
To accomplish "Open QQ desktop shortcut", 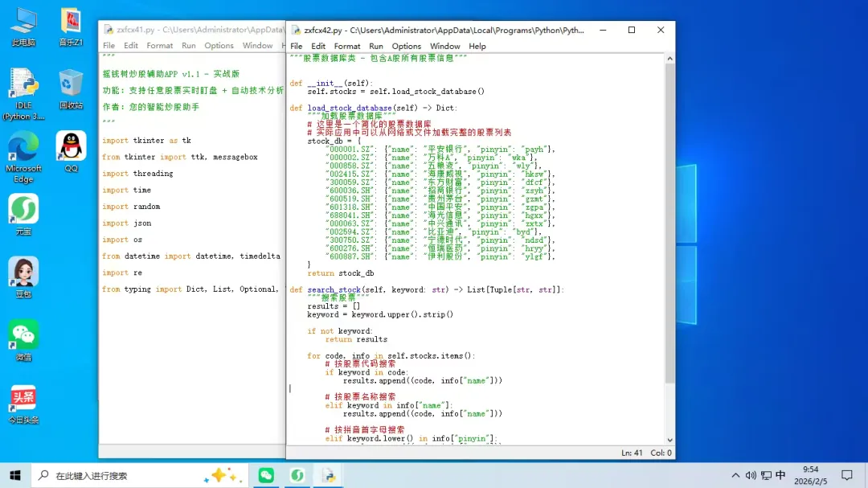I will [71, 152].
